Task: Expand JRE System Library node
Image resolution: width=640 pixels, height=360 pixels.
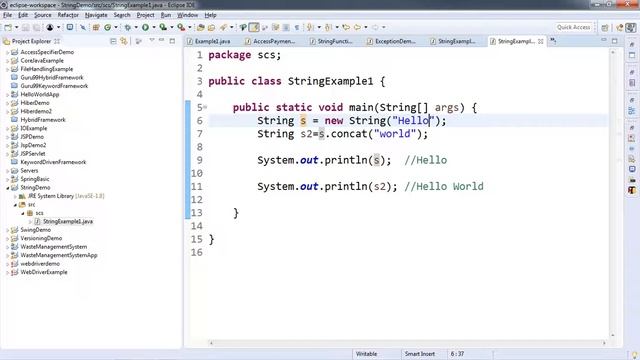Action: [15, 196]
